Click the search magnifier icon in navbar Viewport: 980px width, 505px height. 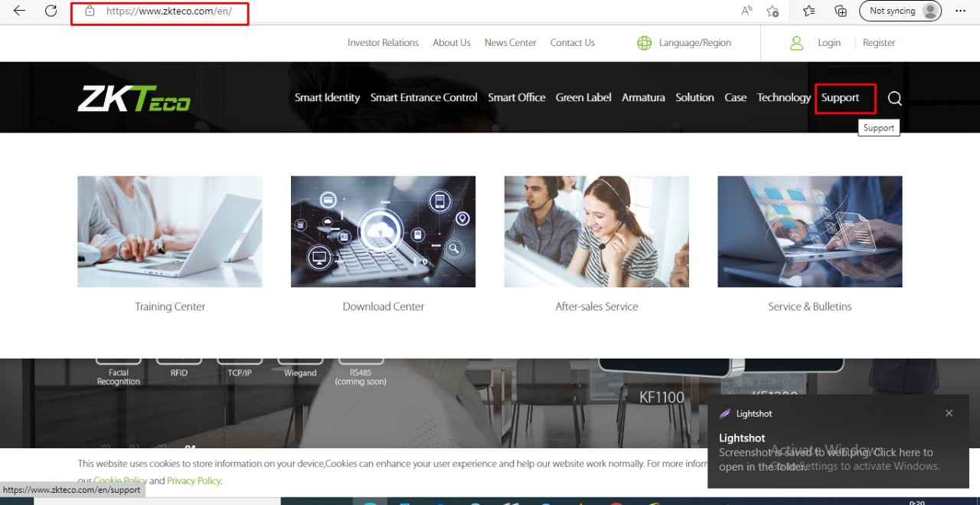pos(894,98)
